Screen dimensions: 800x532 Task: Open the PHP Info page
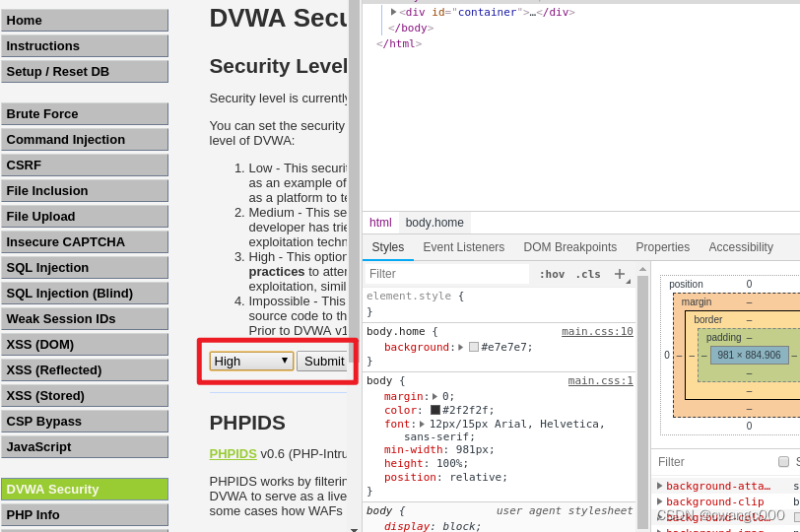85,514
